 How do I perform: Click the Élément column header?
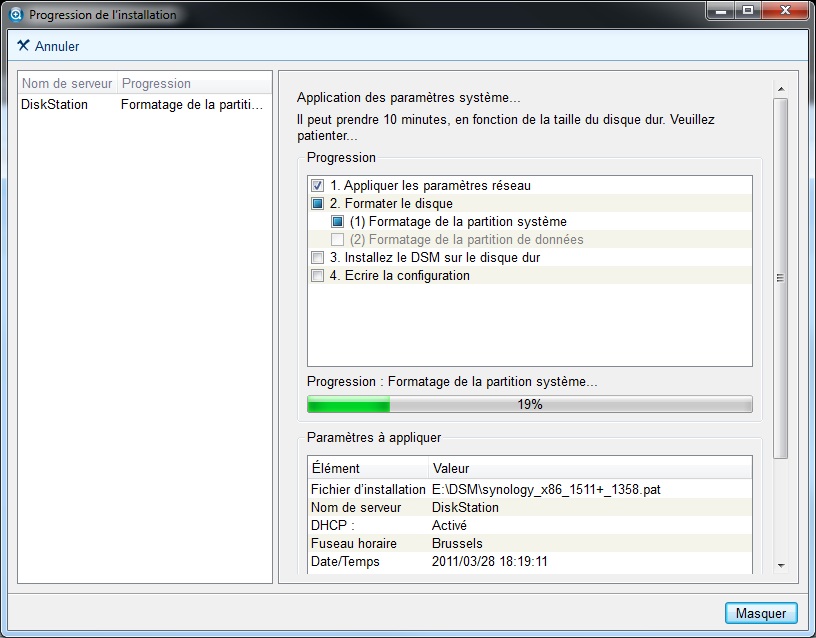tap(368, 468)
